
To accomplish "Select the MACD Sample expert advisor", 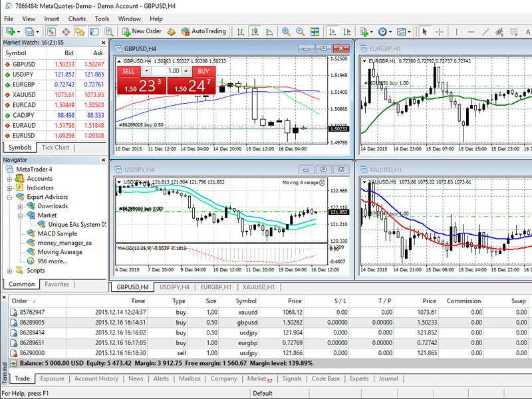I will 57,234.
